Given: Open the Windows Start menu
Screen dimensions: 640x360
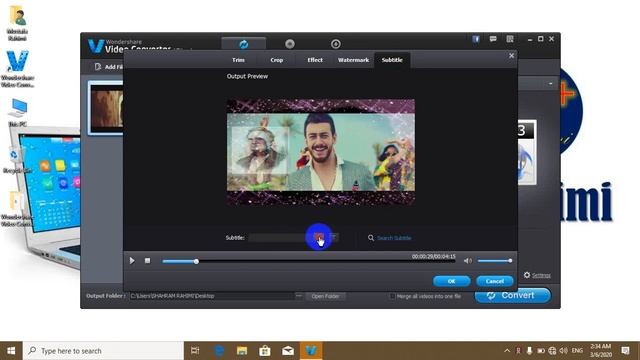Looking at the screenshot, I should click(x=11, y=351).
